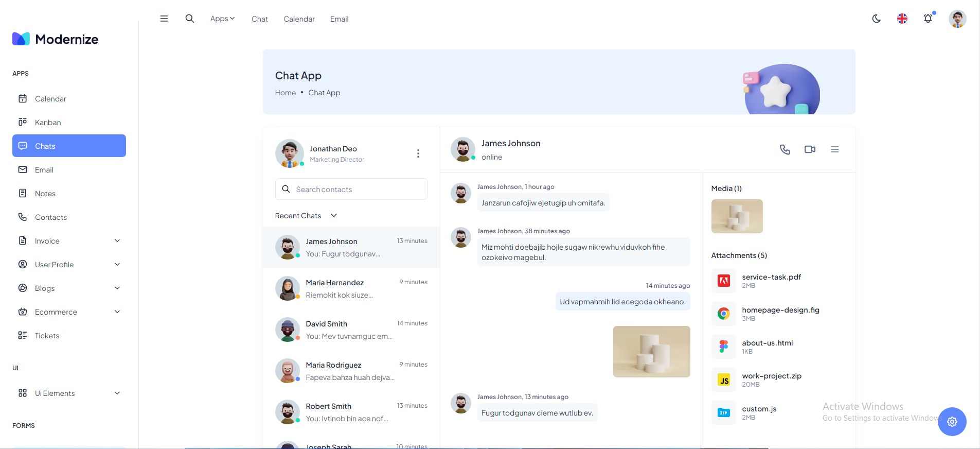This screenshot has width=980, height=449.
Task: Start a video call with James Johnson
Action: click(x=810, y=149)
